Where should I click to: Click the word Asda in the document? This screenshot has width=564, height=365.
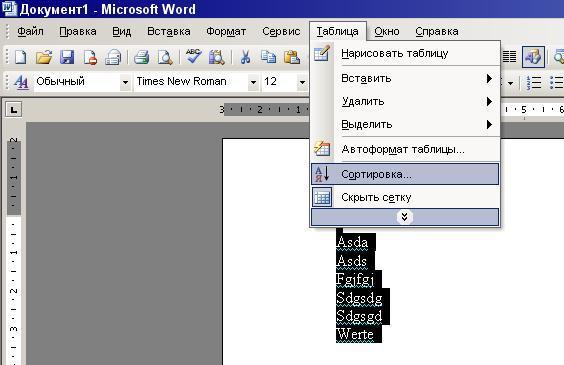click(x=353, y=242)
